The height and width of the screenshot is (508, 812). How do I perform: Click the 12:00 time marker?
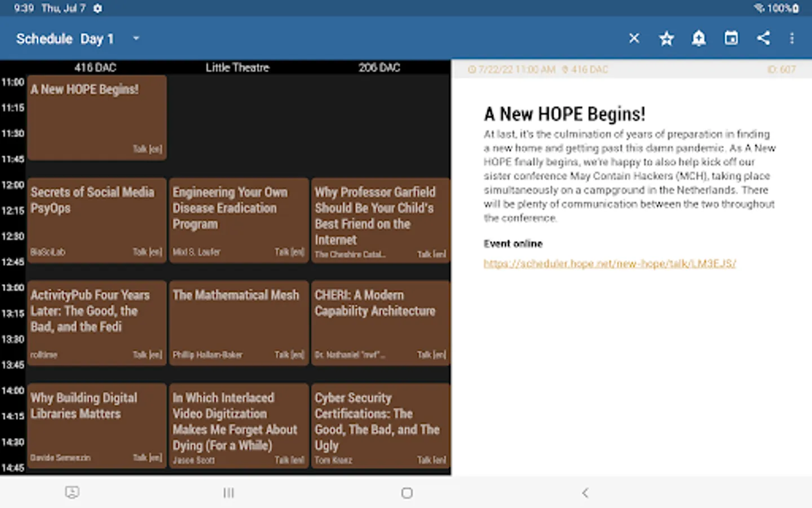tap(13, 185)
